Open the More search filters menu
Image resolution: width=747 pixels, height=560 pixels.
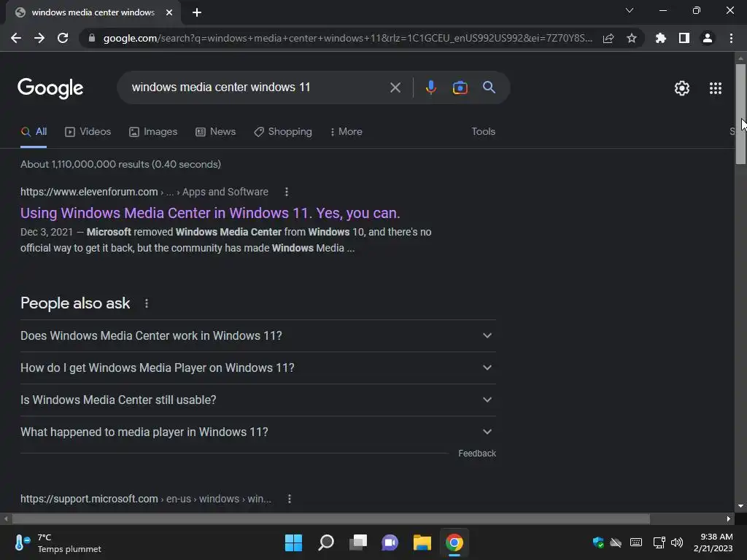[347, 132]
